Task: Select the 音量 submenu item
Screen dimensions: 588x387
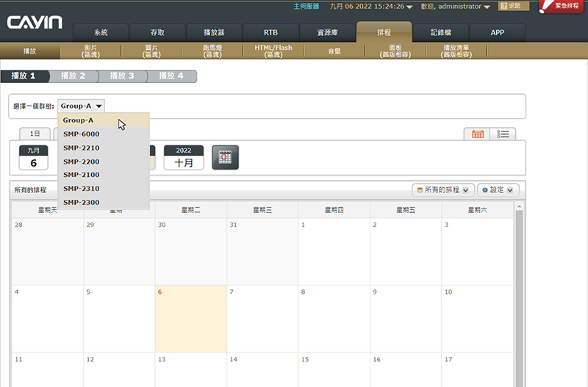Action: point(334,51)
